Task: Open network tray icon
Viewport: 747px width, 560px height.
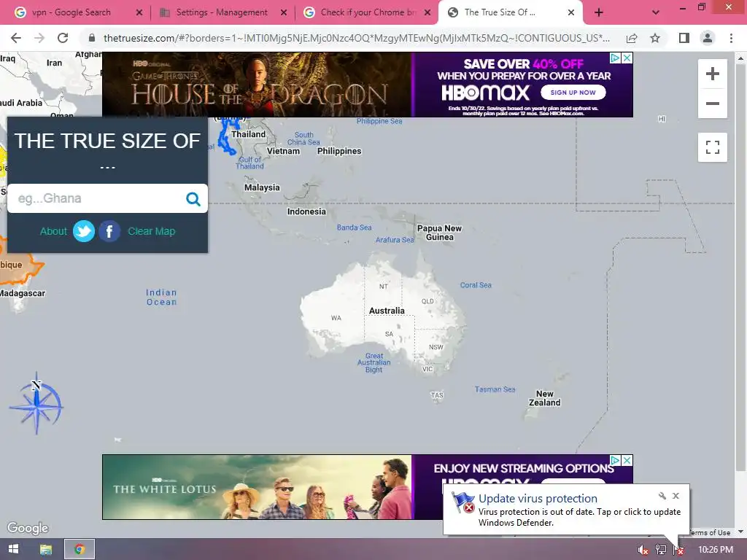Action: (661, 550)
